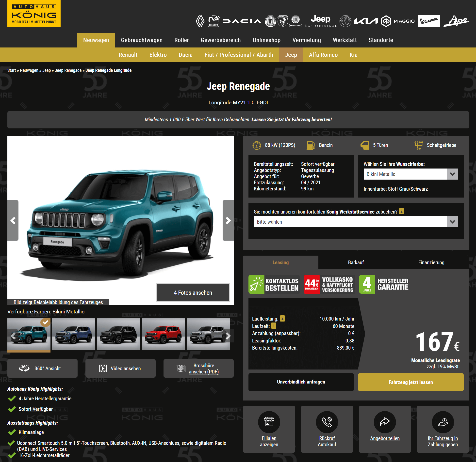Click the Vollkasko Versicherung badge

tap(329, 284)
